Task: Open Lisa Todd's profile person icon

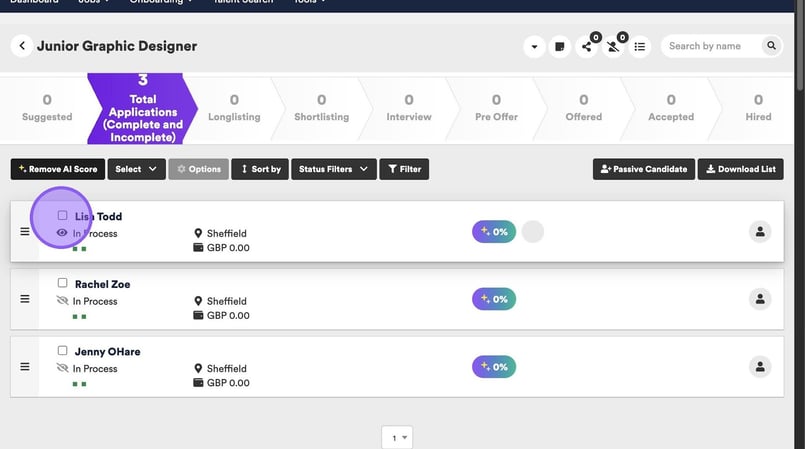Action: [760, 231]
